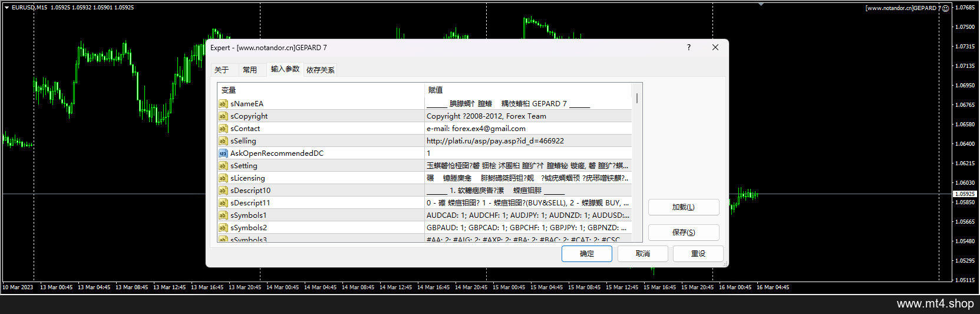Click the 13 Mar 12:45 time label on chart axis
Screen dimensions: 980x314
[170, 287]
